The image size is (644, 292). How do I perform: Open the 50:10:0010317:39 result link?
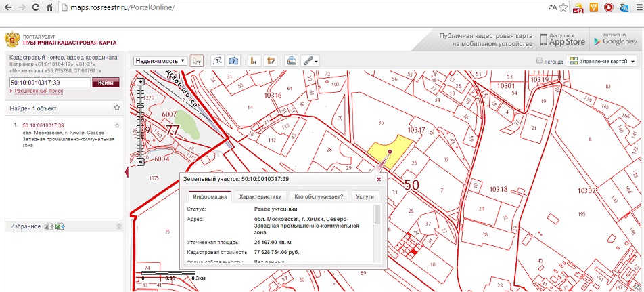click(x=43, y=125)
